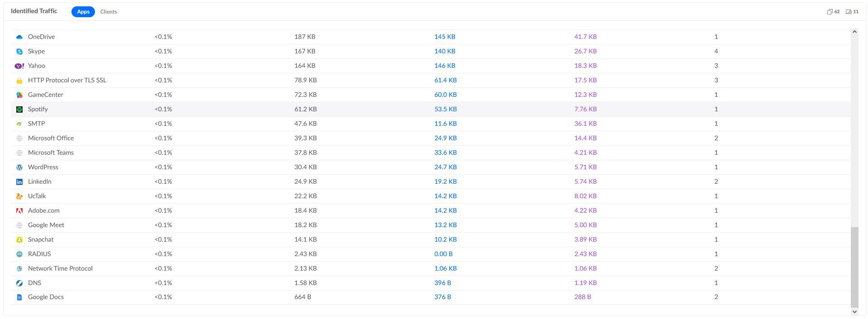Click the GameCenter app icon
Screen dimensions: 868x319
(x=19, y=95)
